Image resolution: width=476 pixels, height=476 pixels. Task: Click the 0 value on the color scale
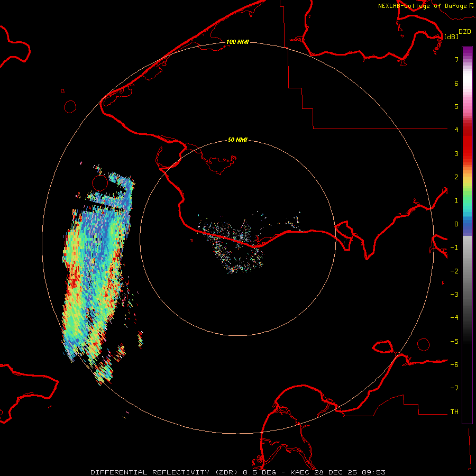click(456, 224)
